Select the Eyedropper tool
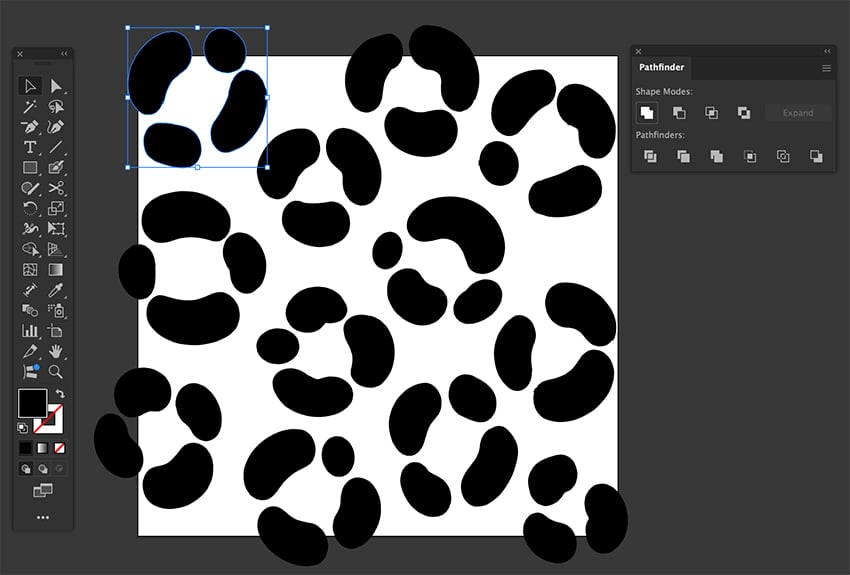This screenshot has height=575, width=850. [56, 290]
